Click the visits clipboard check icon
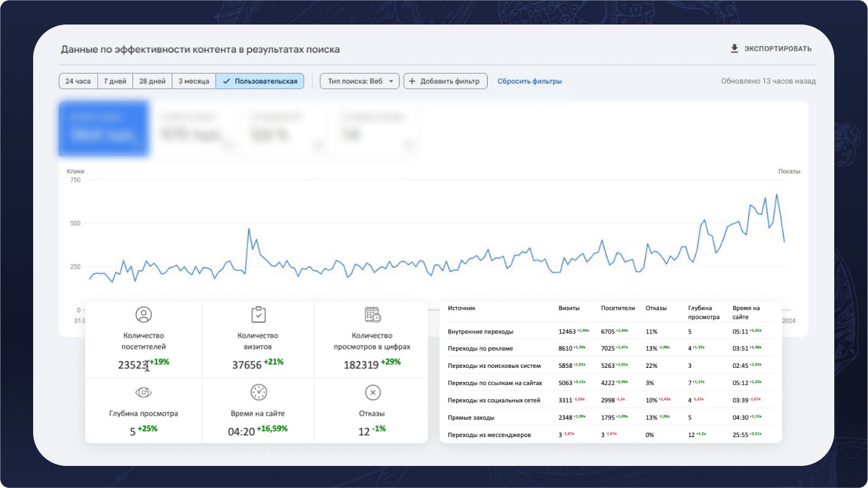 click(258, 315)
